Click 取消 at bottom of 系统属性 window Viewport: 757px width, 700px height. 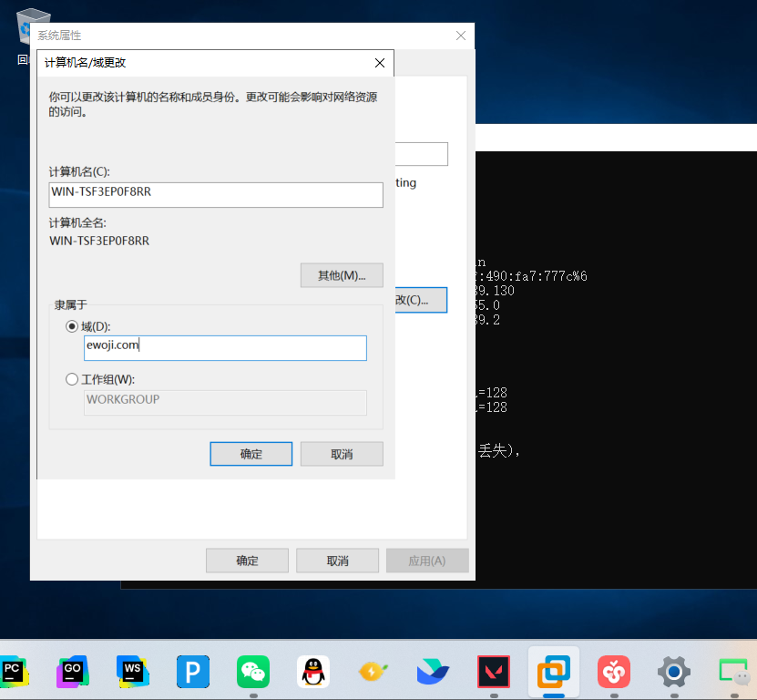337,561
